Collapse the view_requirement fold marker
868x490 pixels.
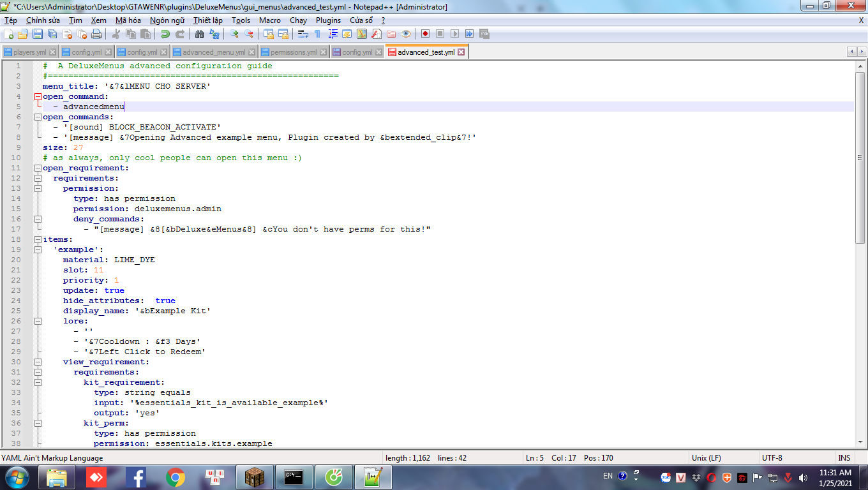(x=38, y=362)
